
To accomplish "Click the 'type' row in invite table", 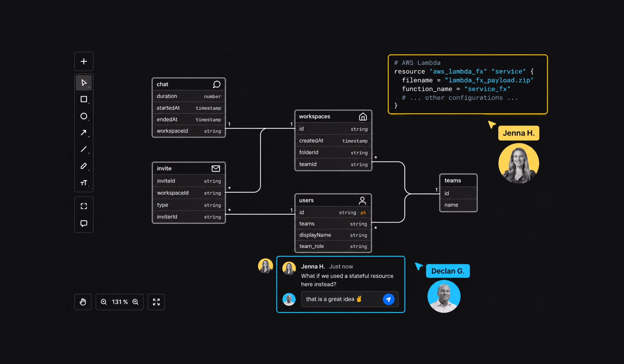I will 189,205.
